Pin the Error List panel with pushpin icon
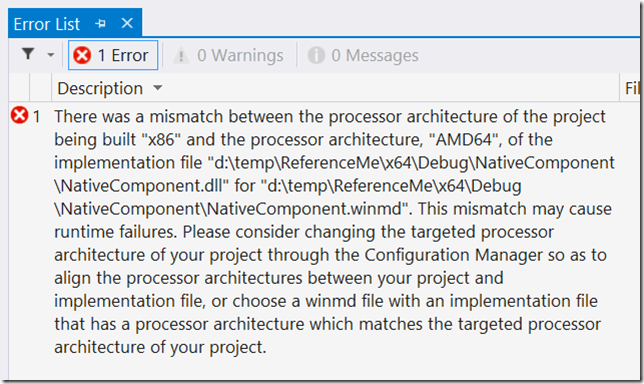The width and height of the screenshot is (644, 384). (100, 24)
